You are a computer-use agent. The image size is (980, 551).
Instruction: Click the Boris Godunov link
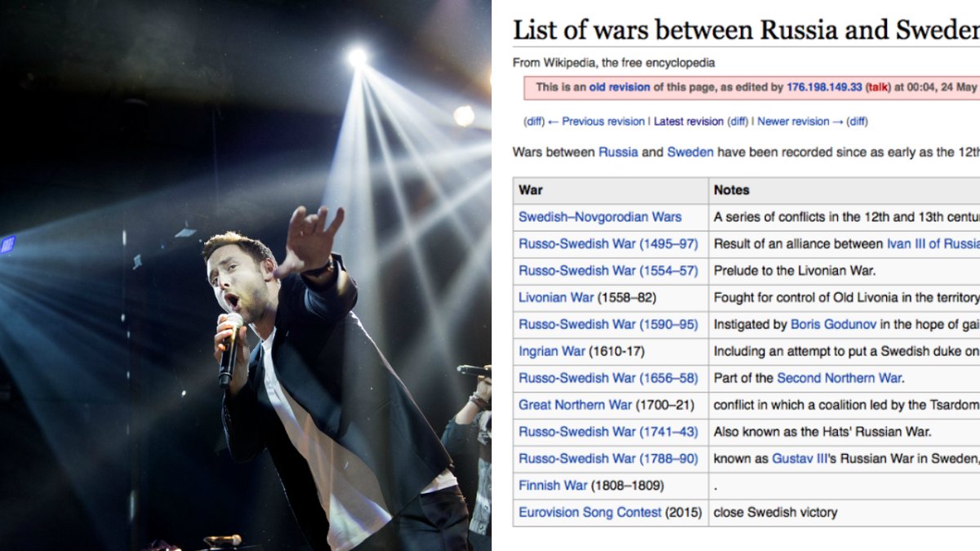click(x=833, y=325)
